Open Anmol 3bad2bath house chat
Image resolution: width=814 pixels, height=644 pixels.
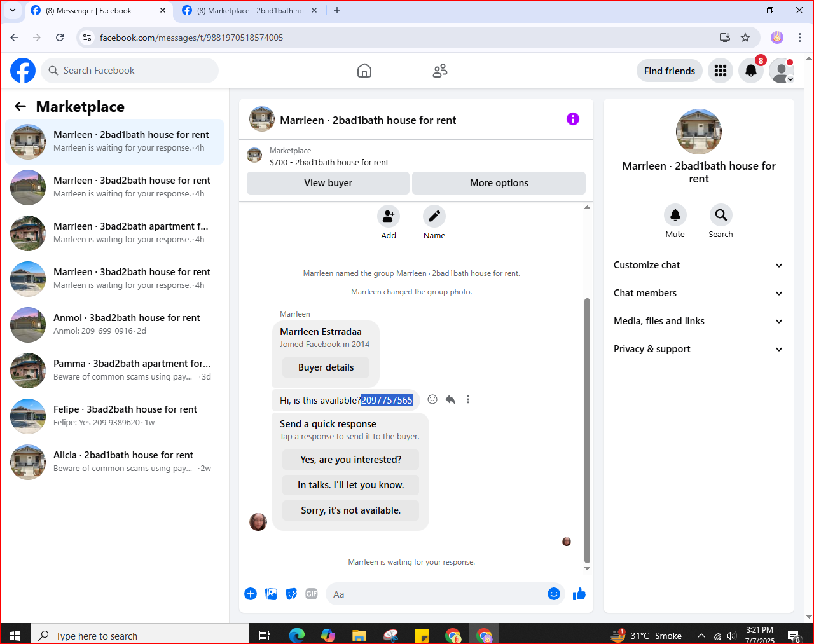point(114,325)
